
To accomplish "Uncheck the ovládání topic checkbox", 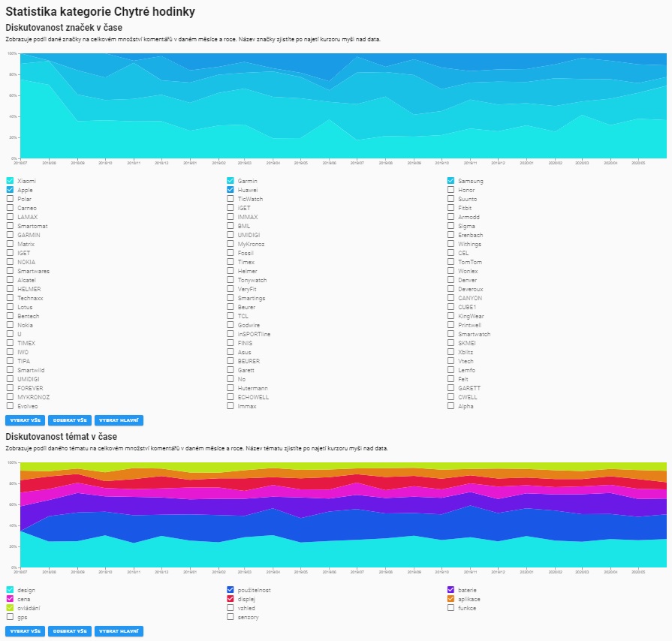I will coord(11,608).
